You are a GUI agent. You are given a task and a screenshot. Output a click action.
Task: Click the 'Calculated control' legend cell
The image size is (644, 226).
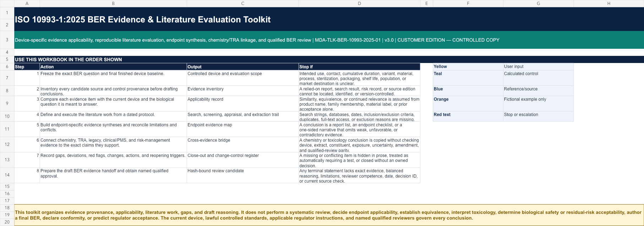click(539, 78)
